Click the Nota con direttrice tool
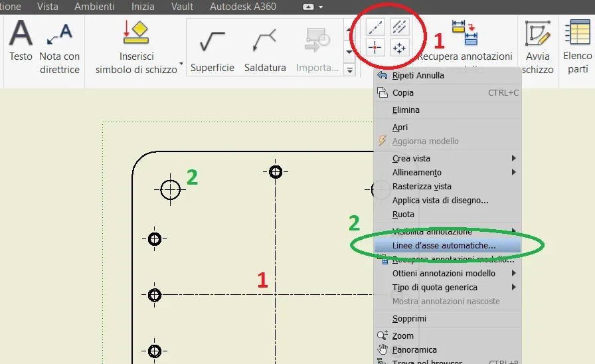Viewport: 595px width, 364px height. (60, 48)
